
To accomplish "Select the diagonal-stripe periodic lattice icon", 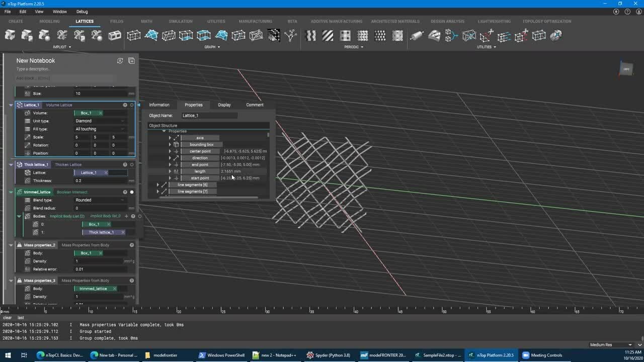I will click(x=328, y=35).
